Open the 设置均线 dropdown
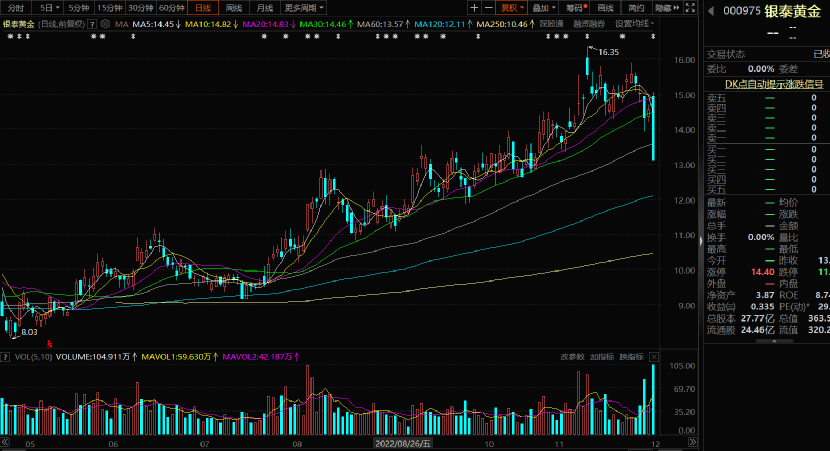Viewport: 830px width, 451px height. click(635, 24)
